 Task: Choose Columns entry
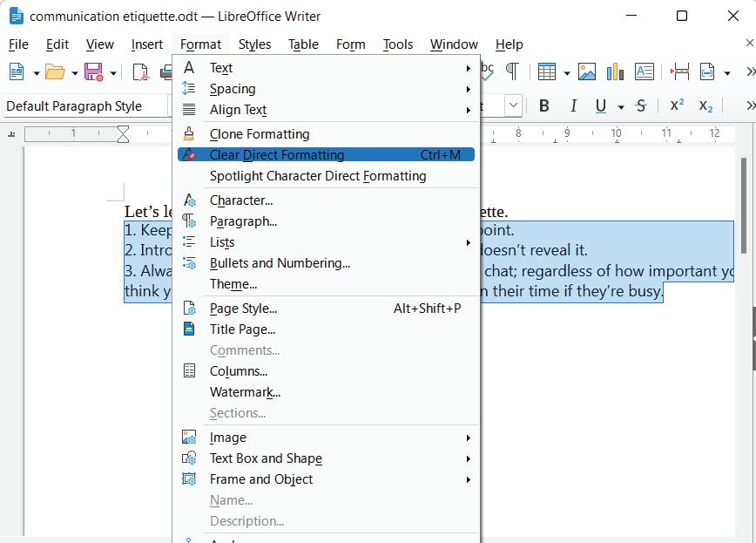pos(326,371)
